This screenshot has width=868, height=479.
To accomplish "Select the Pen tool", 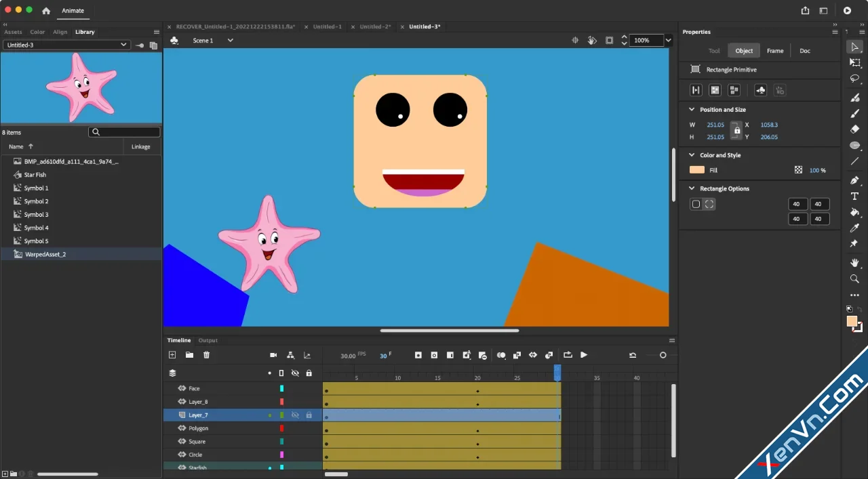I will pos(854,180).
